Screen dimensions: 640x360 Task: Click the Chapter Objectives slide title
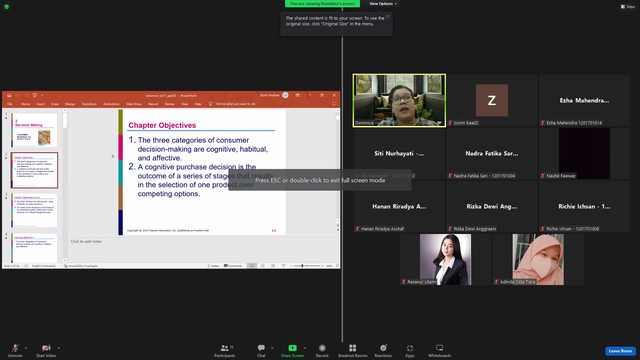[162, 125]
